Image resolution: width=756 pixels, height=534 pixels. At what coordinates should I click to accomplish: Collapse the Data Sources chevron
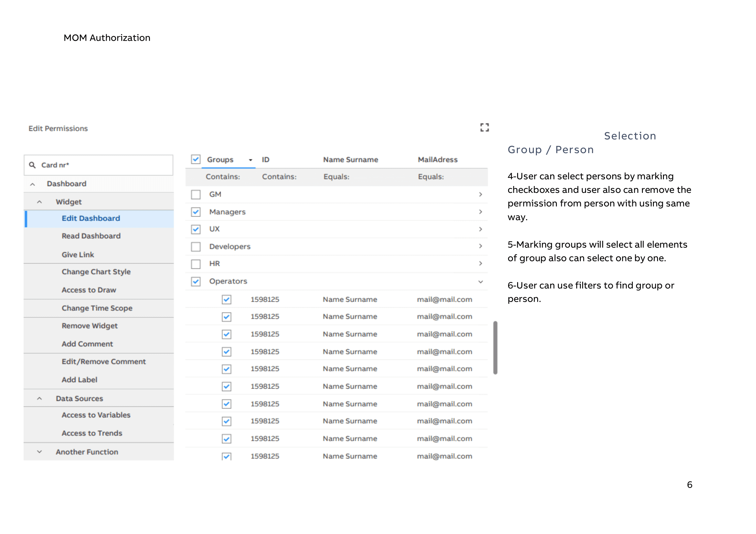(x=39, y=398)
